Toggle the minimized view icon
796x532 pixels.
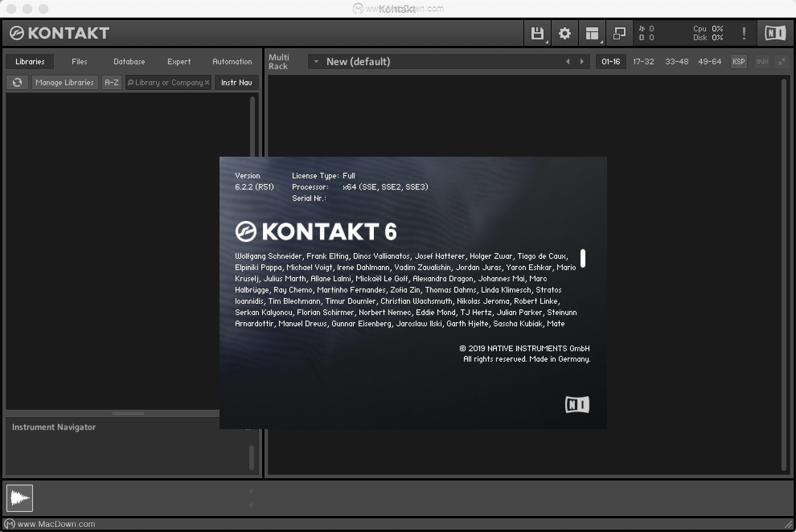tap(620, 33)
